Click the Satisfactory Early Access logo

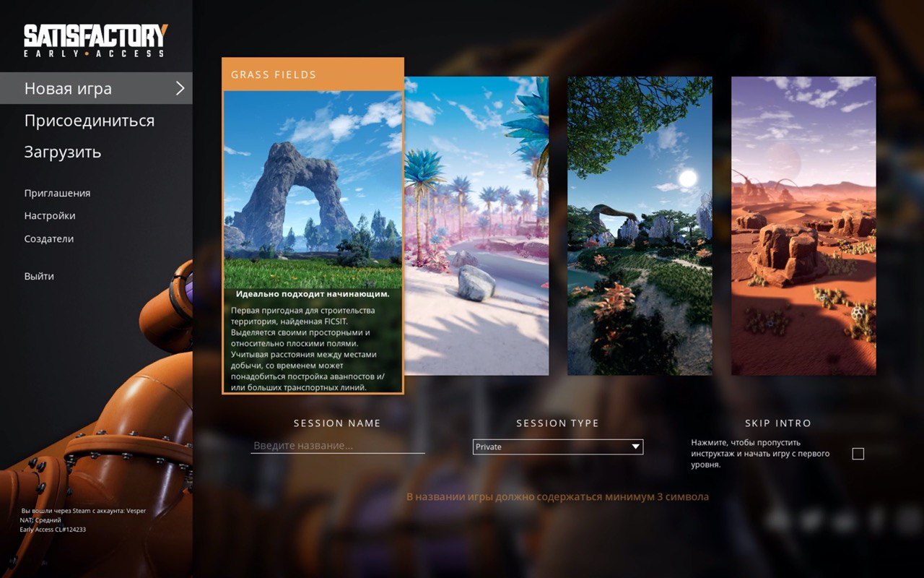tap(96, 40)
